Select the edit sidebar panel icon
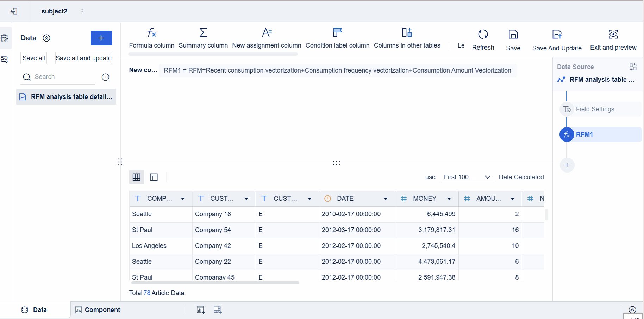Screen dimensions: 644x319 (5, 38)
